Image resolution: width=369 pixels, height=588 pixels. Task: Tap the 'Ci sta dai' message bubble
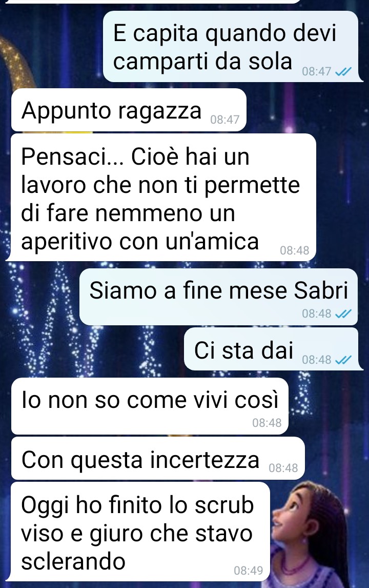tap(273, 349)
